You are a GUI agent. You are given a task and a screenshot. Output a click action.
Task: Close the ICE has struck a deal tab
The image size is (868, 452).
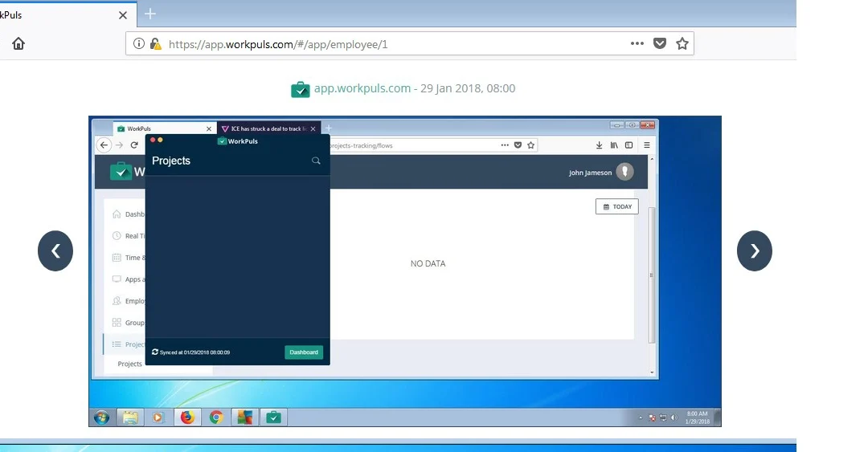point(313,128)
